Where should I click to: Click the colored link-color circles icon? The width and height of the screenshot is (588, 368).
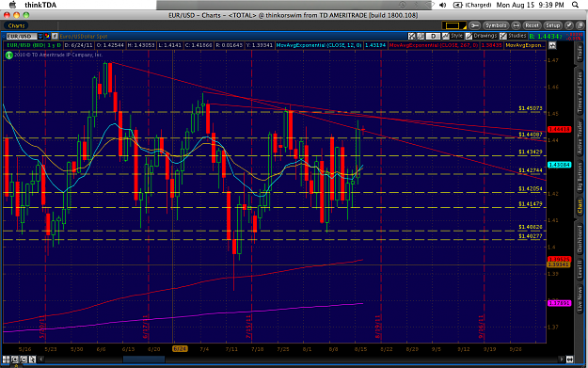(x=47, y=37)
